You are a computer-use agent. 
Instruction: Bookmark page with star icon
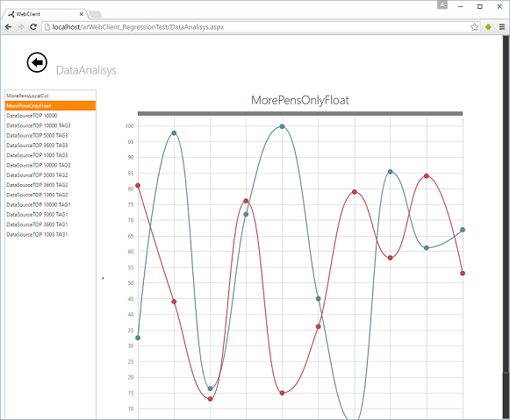pyautogui.click(x=474, y=27)
